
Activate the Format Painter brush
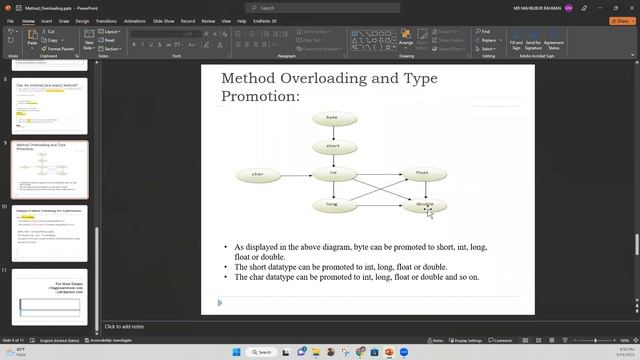pyautogui.click(x=58, y=49)
